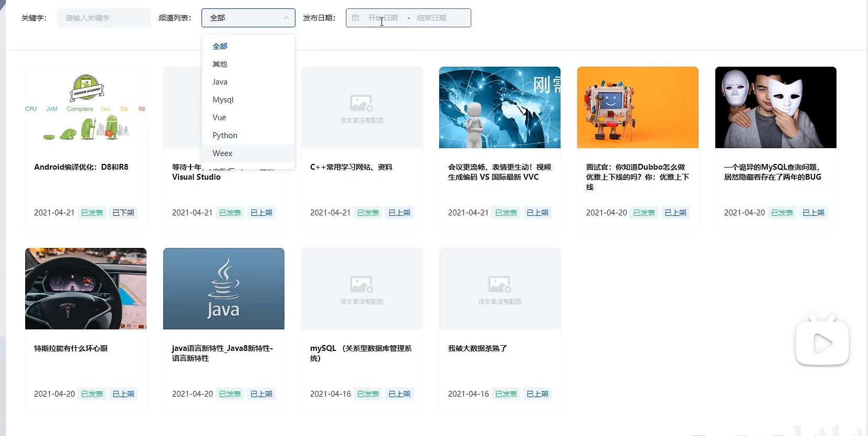Click the 2021-04-20 date on the Dubbo card

(x=607, y=213)
